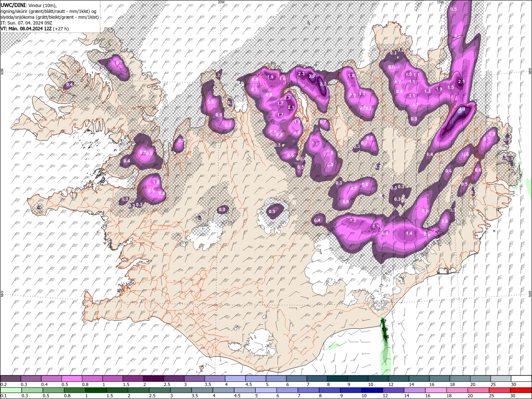The width and height of the screenshot is (532, 399).
Task: Click the deep blue 10 swatch in the rain legend
Action: click(372, 390)
